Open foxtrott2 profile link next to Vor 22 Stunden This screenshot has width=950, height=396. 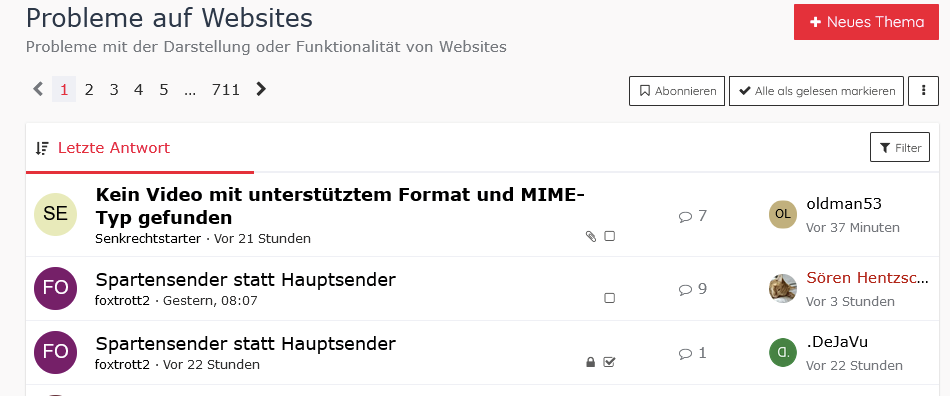point(122,365)
